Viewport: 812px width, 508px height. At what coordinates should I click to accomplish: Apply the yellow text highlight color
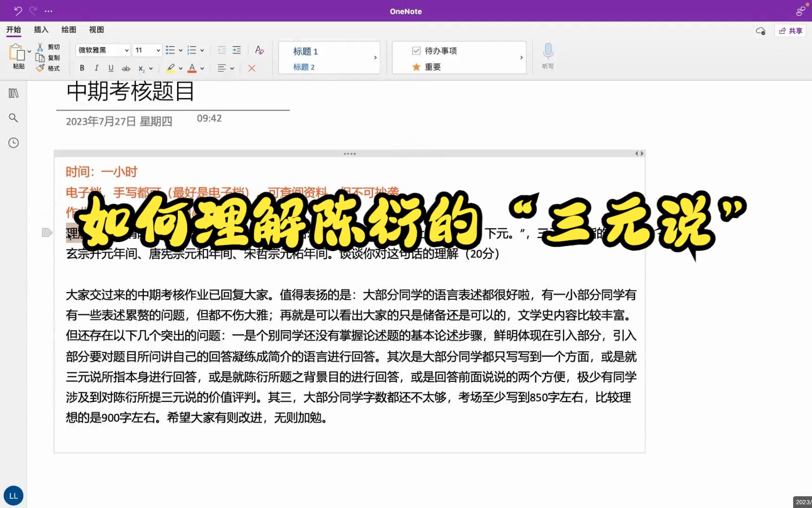(x=171, y=68)
